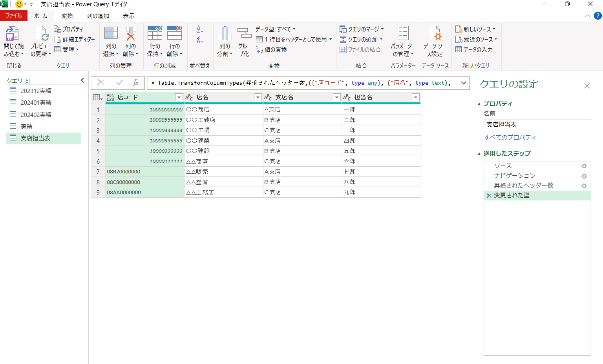Open Recent Sources (最近のソース) dropdown
This screenshot has height=364, width=603.
(476, 39)
